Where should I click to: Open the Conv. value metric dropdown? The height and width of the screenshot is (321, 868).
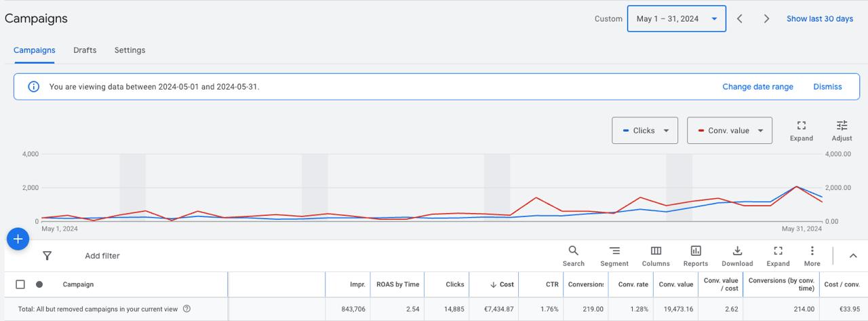click(x=729, y=130)
